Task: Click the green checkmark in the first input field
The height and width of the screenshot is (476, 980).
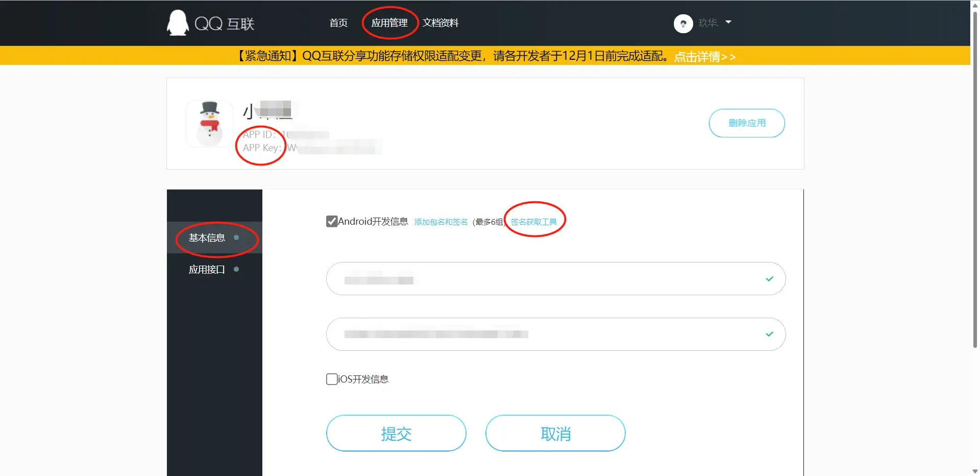Action: pos(769,279)
